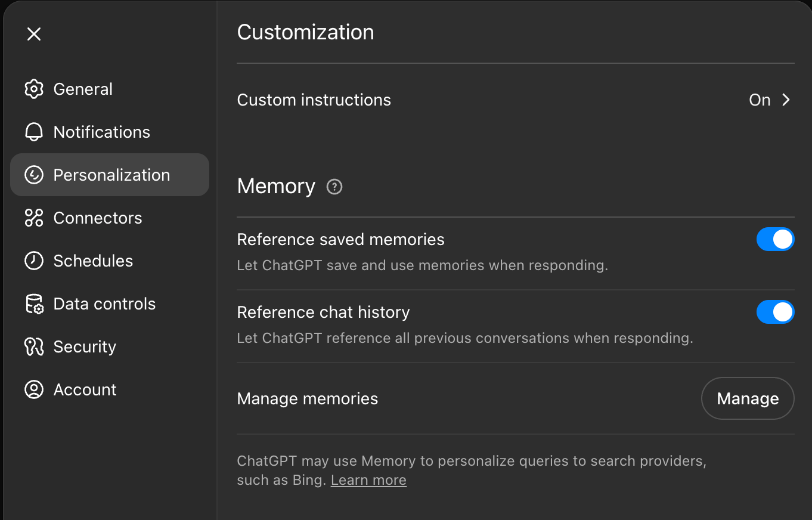Click the Personalization sidebar icon
812x520 pixels.
tap(34, 175)
